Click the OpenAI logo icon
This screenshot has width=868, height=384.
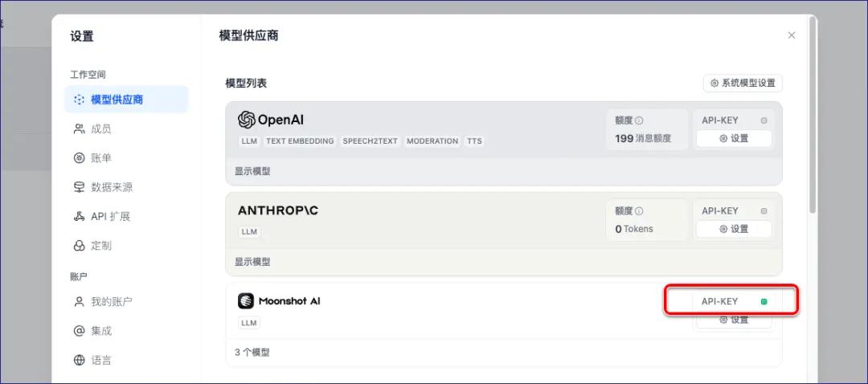coord(247,120)
